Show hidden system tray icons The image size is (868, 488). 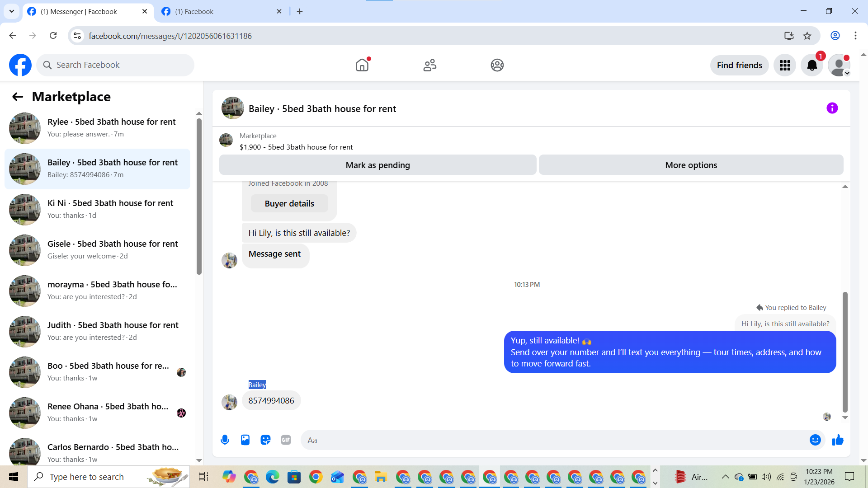[x=725, y=477]
